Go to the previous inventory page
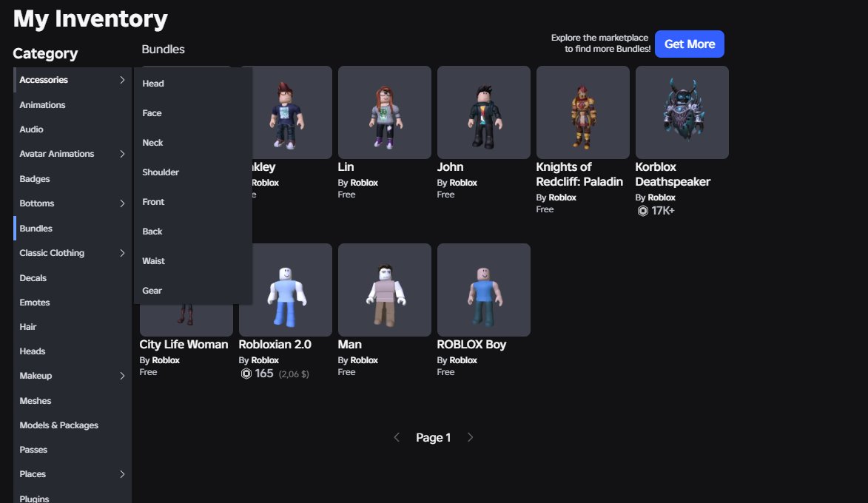The height and width of the screenshot is (503, 868). pos(397,437)
